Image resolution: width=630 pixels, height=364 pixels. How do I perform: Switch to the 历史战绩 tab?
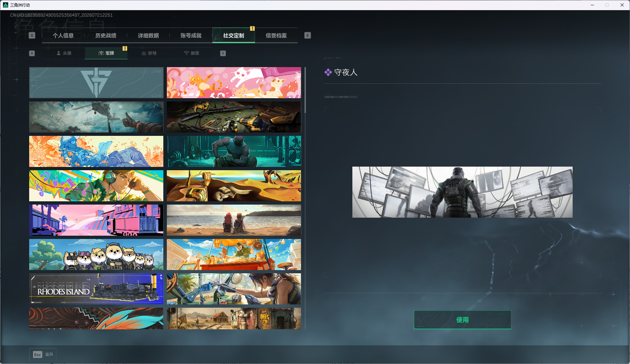click(x=106, y=35)
